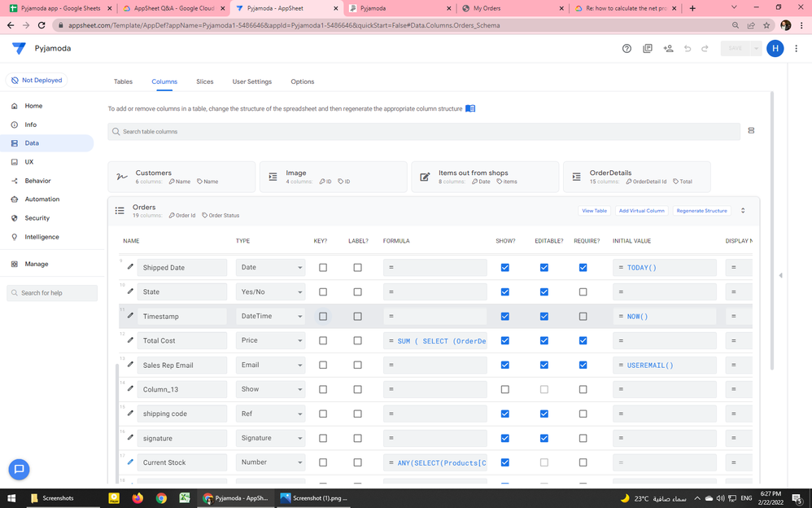Open the Options tab
This screenshot has height=508, width=812.
(x=303, y=81)
